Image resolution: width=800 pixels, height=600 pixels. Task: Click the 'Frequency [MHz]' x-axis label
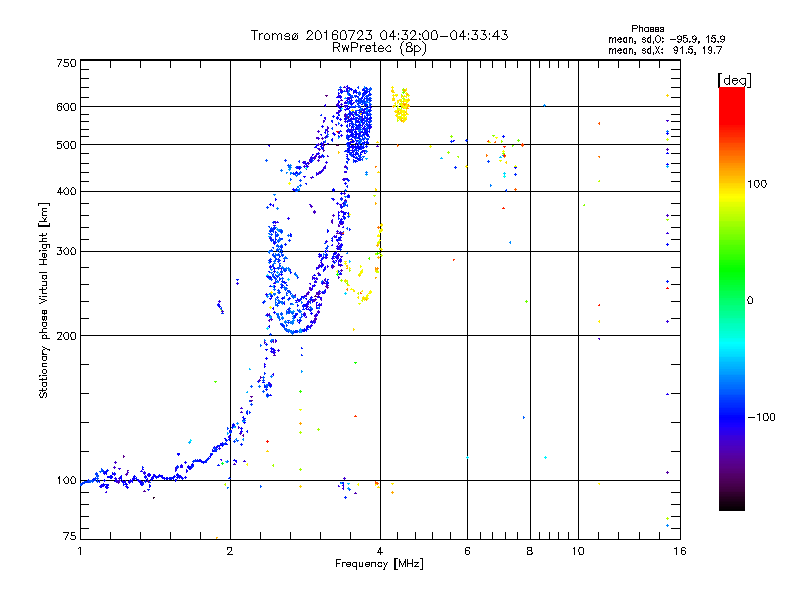[379, 564]
